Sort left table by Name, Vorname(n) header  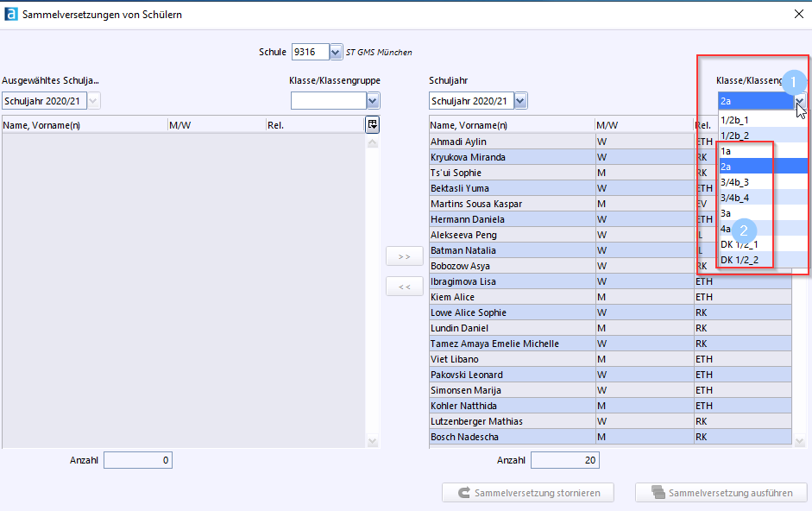click(85, 125)
